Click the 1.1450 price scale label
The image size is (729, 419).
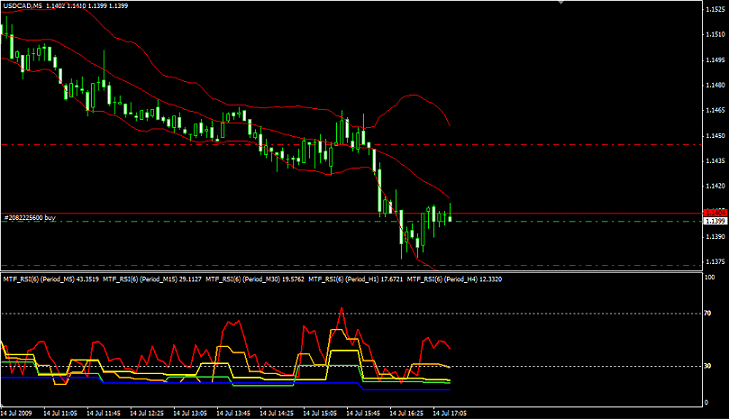715,136
